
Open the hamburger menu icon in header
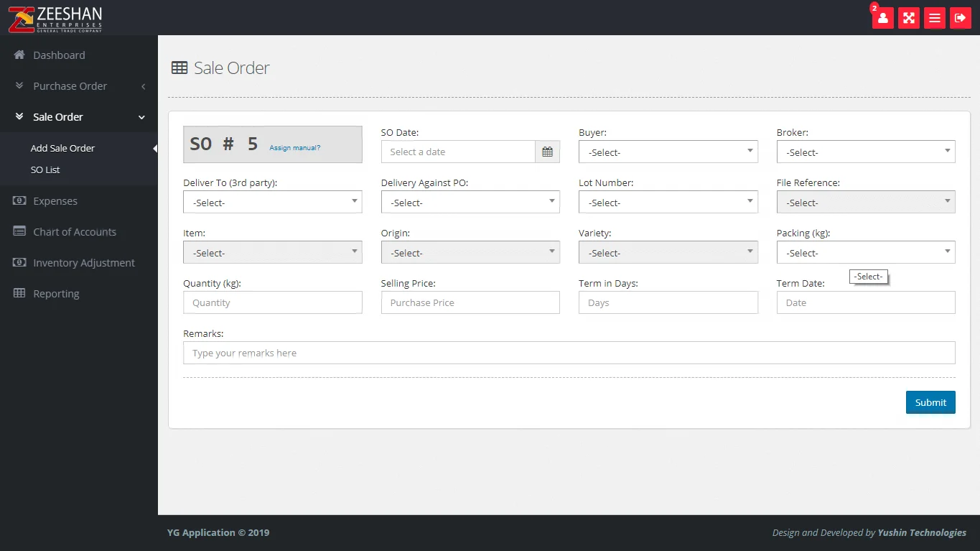click(x=934, y=18)
